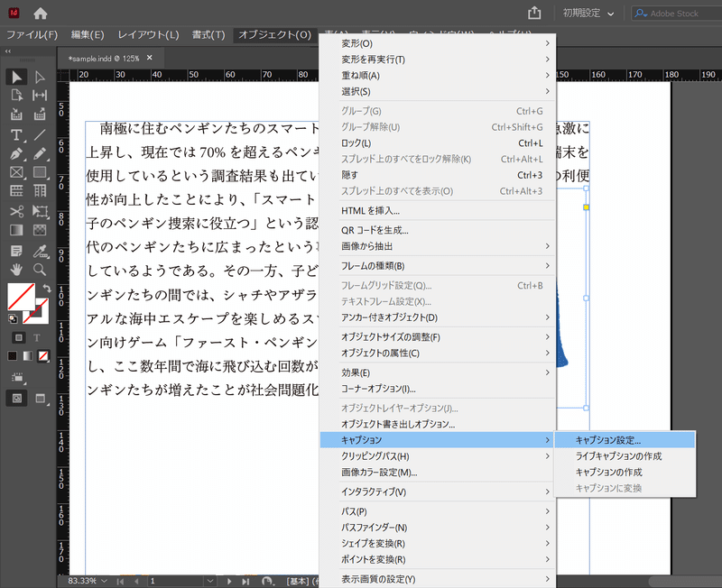Select the Gradient Swatch tool

coord(16,230)
